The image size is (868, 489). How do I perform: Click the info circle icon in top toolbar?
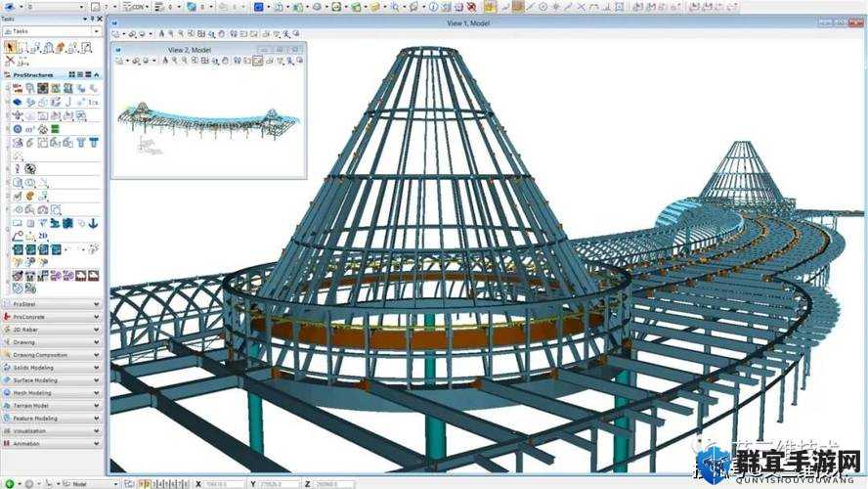click(433, 7)
